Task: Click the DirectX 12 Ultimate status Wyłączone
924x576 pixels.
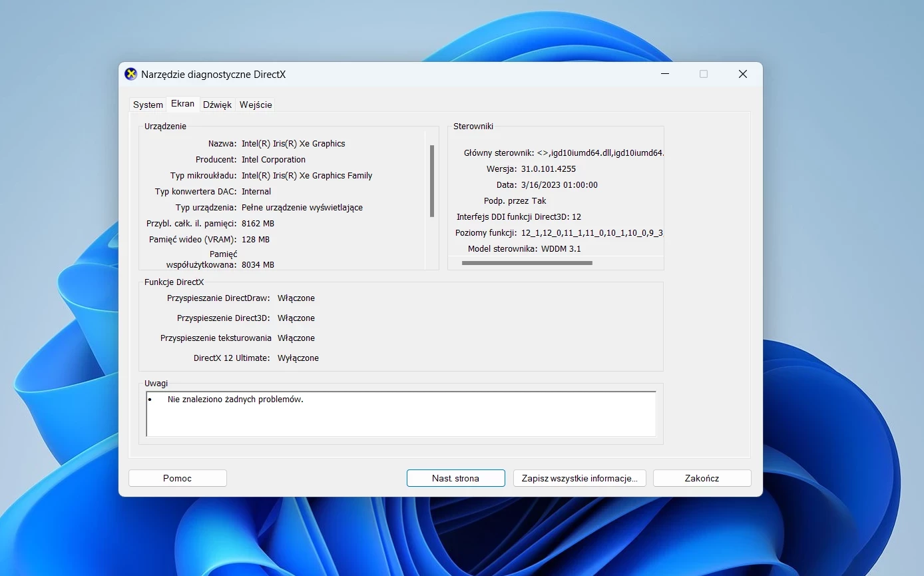Action: (x=298, y=358)
